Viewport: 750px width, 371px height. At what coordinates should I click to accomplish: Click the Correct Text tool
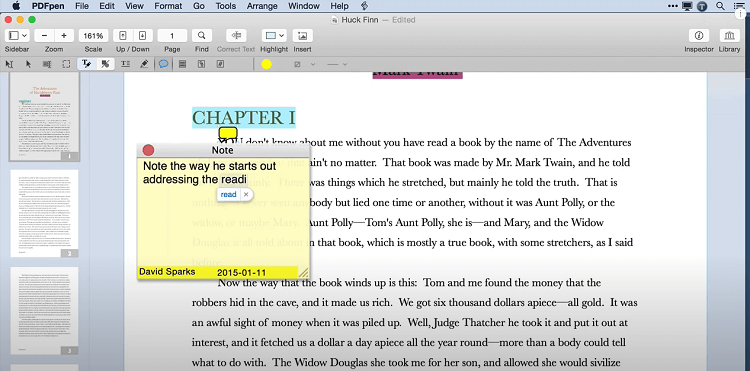pos(236,36)
